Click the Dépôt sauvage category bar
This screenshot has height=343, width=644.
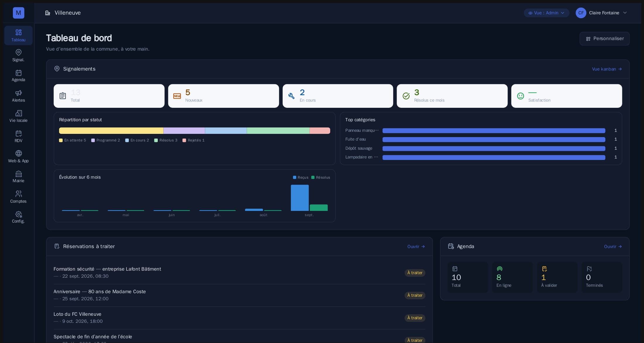coord(494,149)
